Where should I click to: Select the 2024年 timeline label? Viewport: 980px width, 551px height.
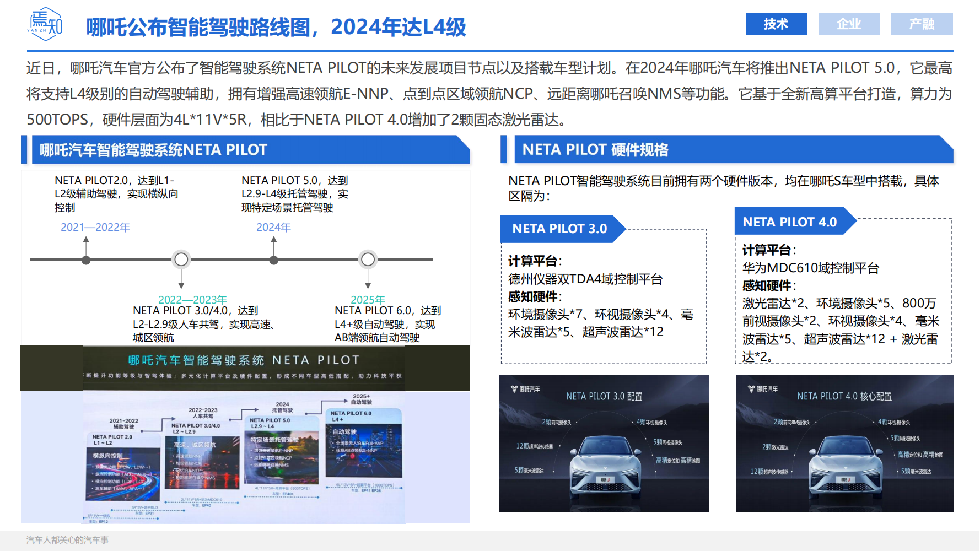click(x=273, y=227)
